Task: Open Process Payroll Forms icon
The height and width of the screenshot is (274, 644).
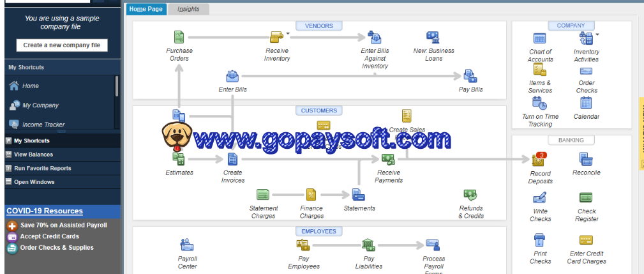Action: pos(433,245)
